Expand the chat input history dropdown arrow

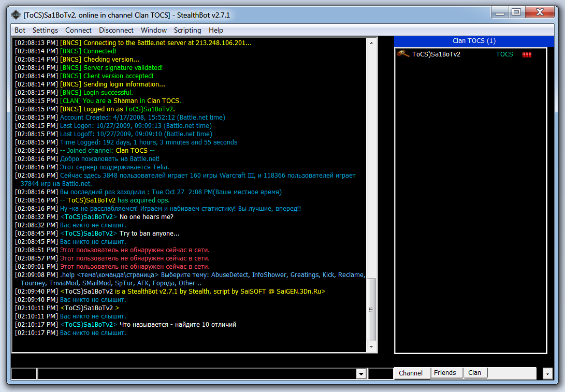tap(361, 374)
